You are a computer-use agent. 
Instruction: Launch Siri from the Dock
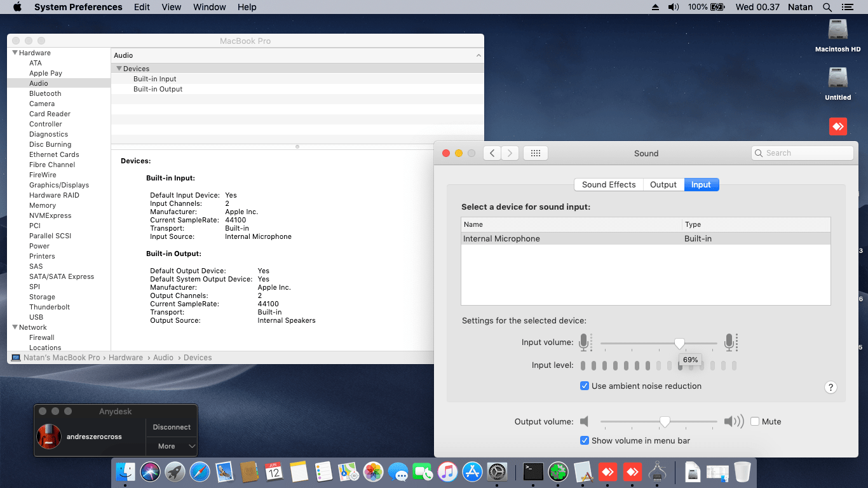[x=151, y=471]
